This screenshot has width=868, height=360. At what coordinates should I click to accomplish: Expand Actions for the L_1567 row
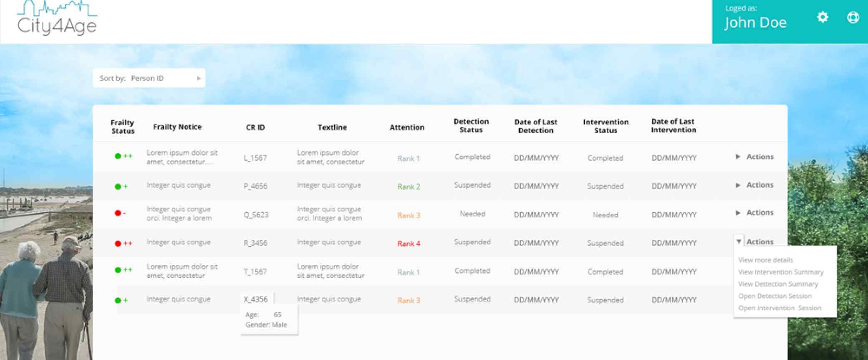[754, 157]
